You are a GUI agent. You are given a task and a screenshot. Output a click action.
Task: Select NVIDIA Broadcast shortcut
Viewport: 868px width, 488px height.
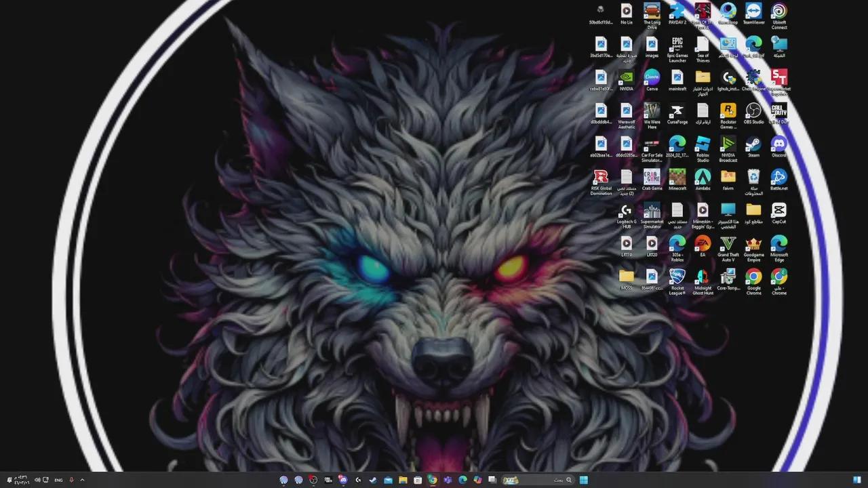(x=728, y=149)
